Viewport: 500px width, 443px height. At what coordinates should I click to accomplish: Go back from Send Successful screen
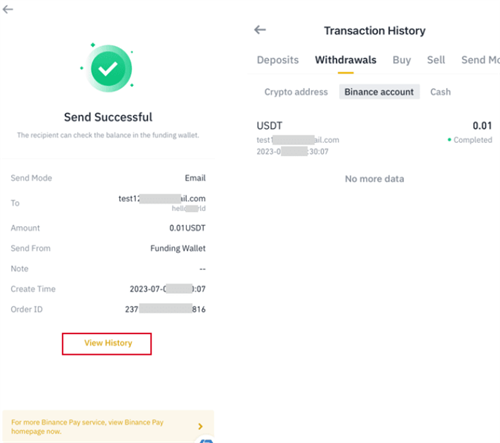pos(8,9)
